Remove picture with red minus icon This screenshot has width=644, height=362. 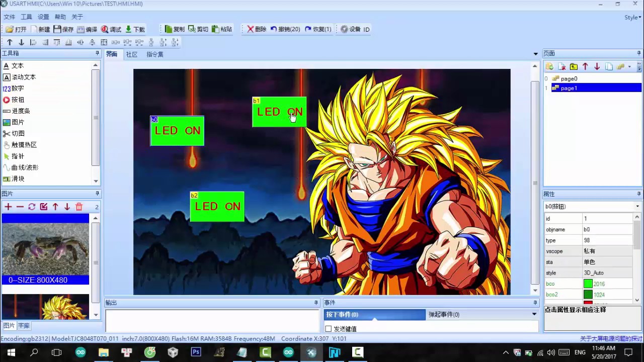coord(20,207)
